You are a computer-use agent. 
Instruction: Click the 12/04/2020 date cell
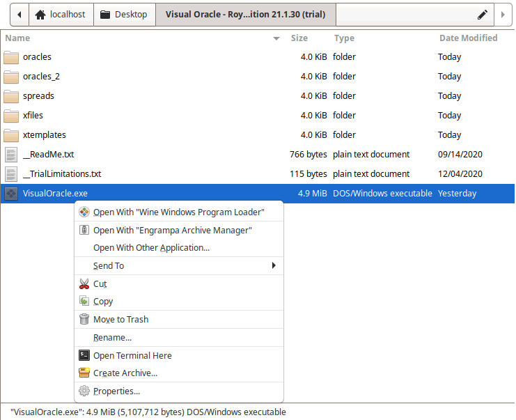[x=460, y=174]
